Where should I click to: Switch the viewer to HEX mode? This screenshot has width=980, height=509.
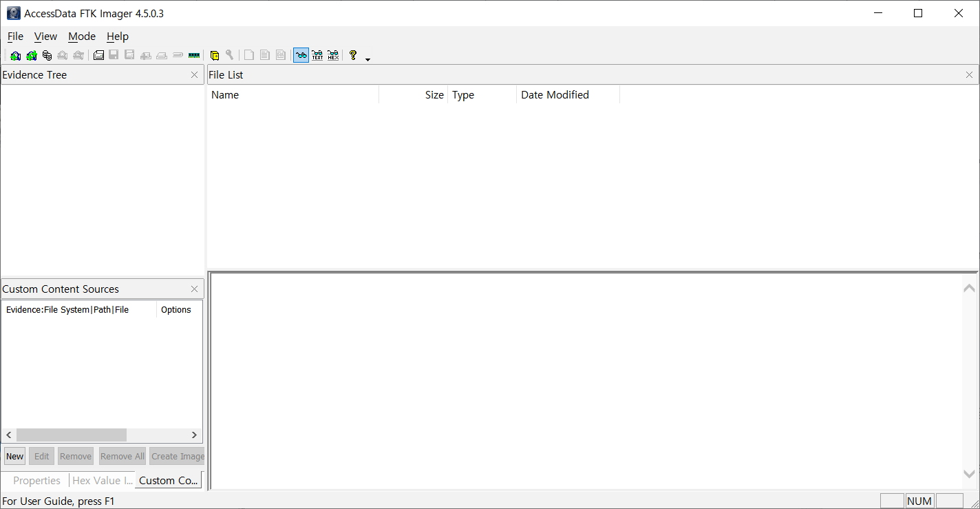click(x=333, y=56)
